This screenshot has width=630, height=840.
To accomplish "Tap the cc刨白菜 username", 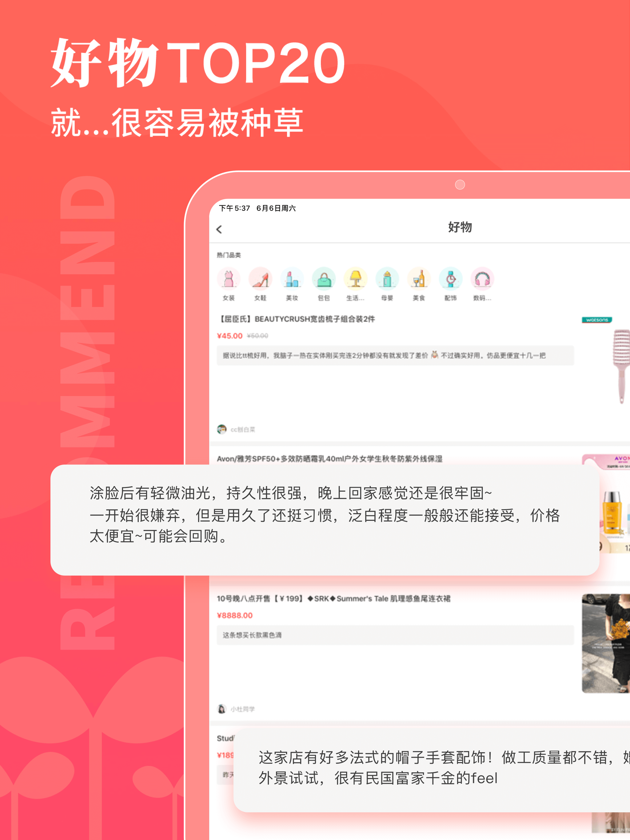I will [x=243, y=430].
